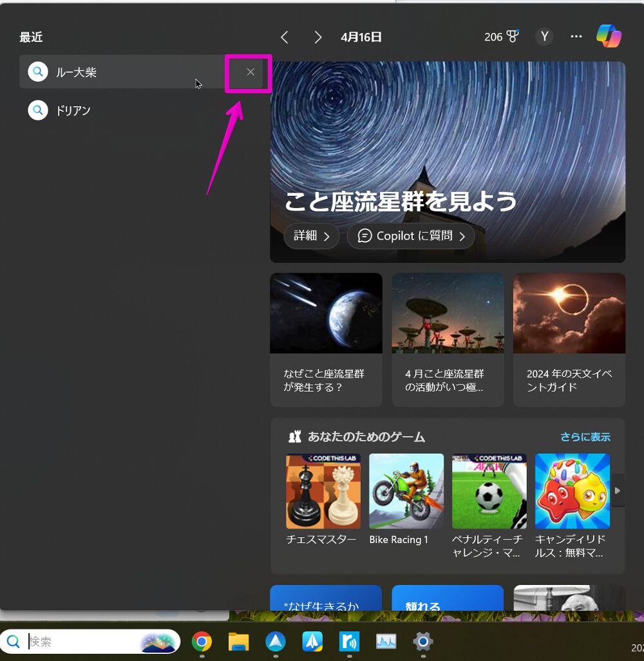
Task: Launch Google Chrome from the taskbar
Action: (202, 642)
